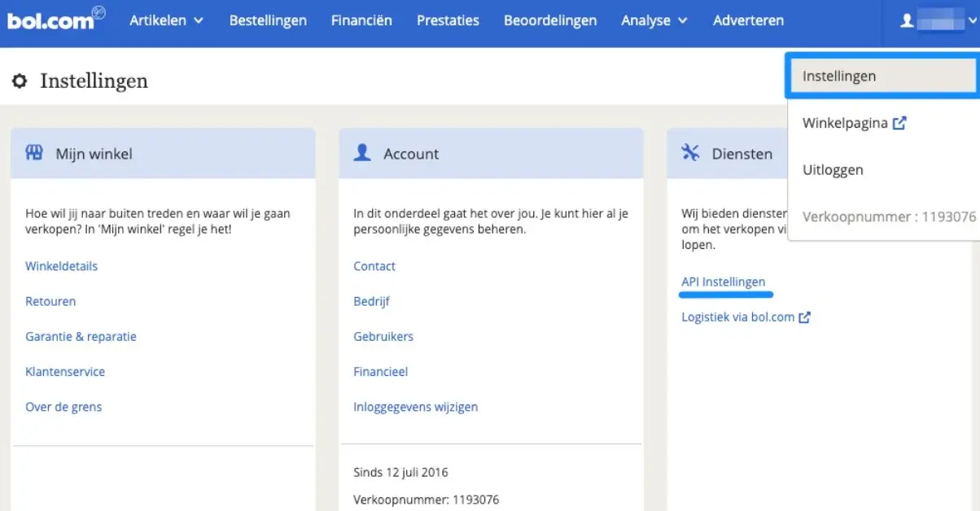Click the Diensten tools icon

[x=690, y=153]
